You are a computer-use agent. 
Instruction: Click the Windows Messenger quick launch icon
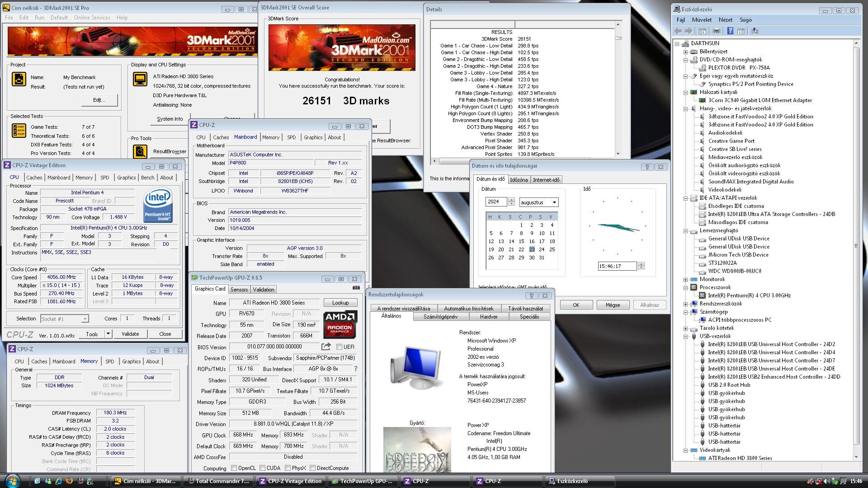(x=48, y=481)
